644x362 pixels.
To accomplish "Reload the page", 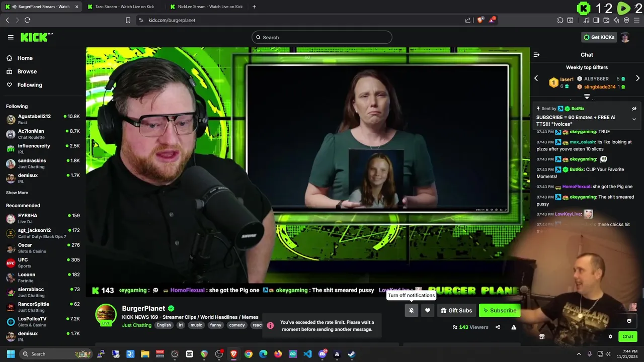I will (x=27, y=20).
